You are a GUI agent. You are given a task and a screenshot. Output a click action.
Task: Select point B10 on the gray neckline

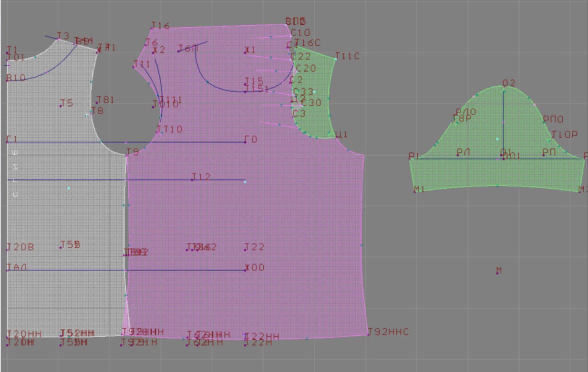click(x=8, y=80)
